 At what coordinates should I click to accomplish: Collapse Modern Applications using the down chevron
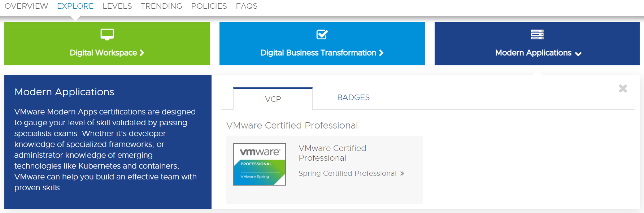[578, 54]
